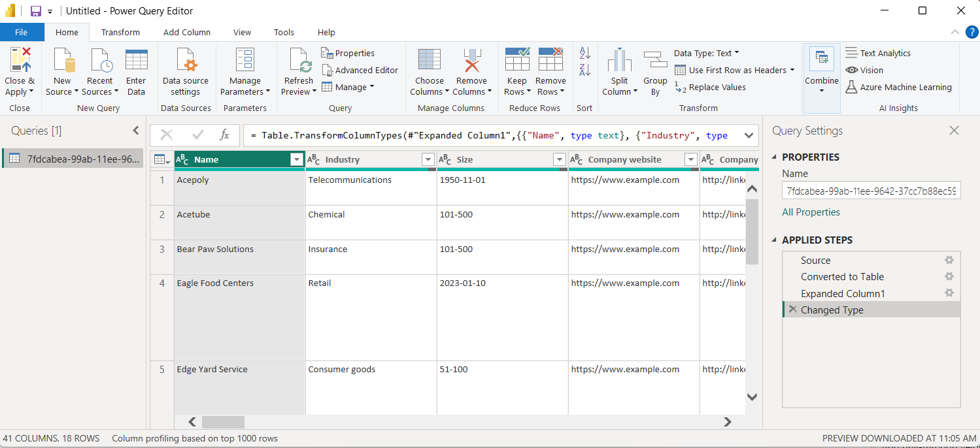Image resolution: width=980 pixels, height=448 pixels.
Task: Collapse the ribbon with the chevron
Action: (955, 32)
